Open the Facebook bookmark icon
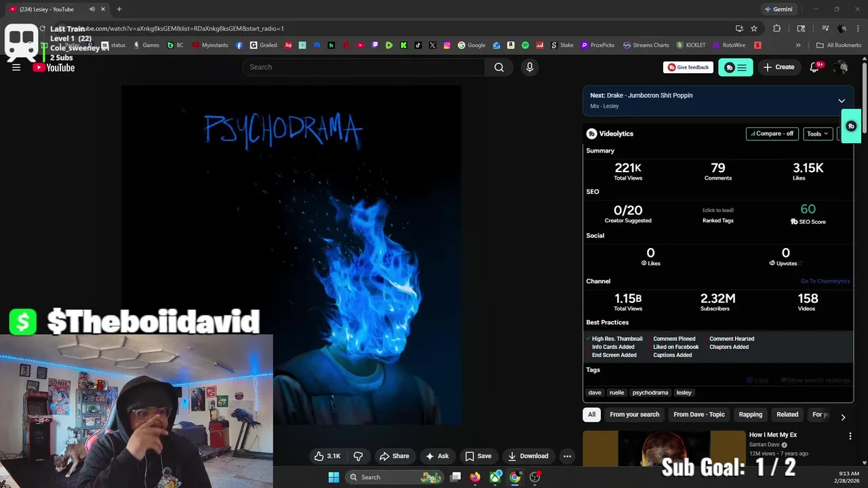The width and height of the screenshot is (868, 488). (239, 45)
